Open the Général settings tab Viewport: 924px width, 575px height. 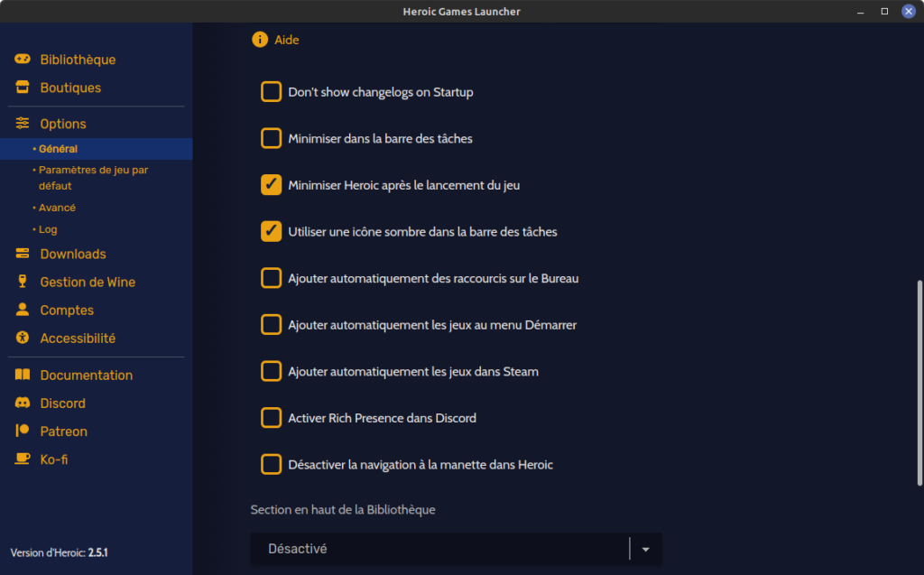(x=96, y=149)
